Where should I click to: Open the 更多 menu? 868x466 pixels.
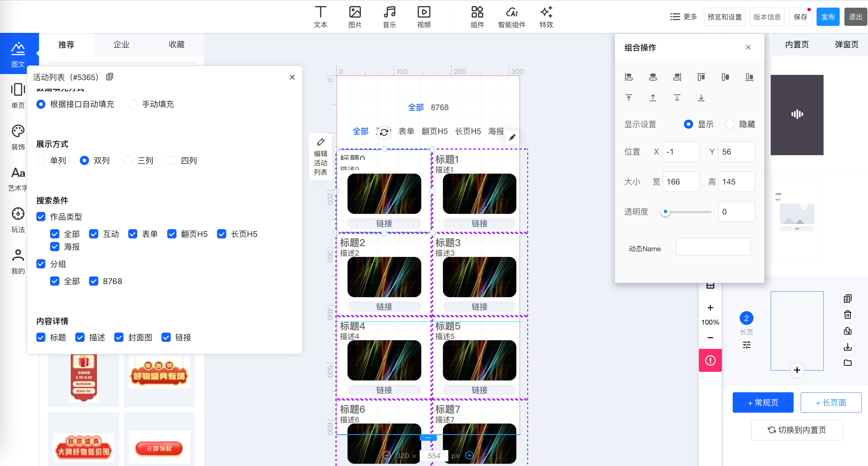[x=683, y=17]
